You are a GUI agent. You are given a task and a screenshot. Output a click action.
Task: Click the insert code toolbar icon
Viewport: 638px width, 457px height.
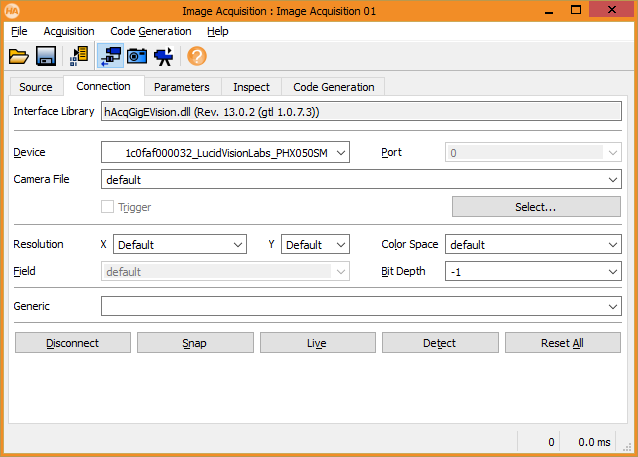[x=79, y=56]
